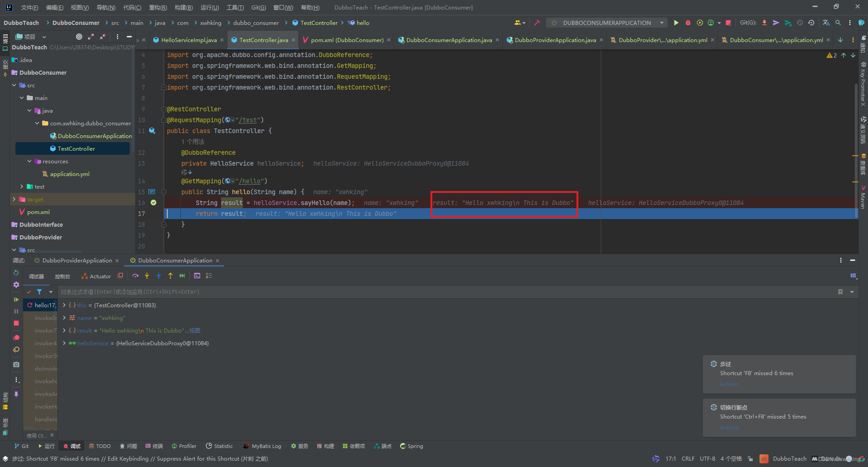
Task: Open Evaluate Expression console icon
Action: [x=197, y=276]
